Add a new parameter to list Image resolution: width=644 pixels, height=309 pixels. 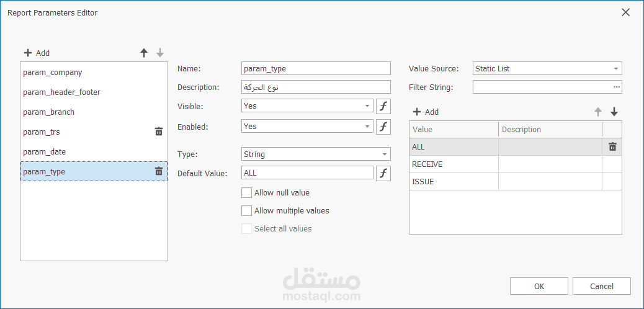tap(37, 53)
